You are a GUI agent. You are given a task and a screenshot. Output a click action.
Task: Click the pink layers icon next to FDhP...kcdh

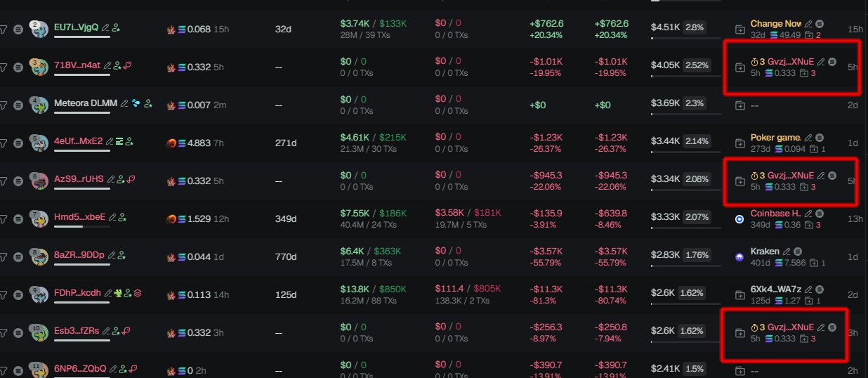(x=138, y=294)
